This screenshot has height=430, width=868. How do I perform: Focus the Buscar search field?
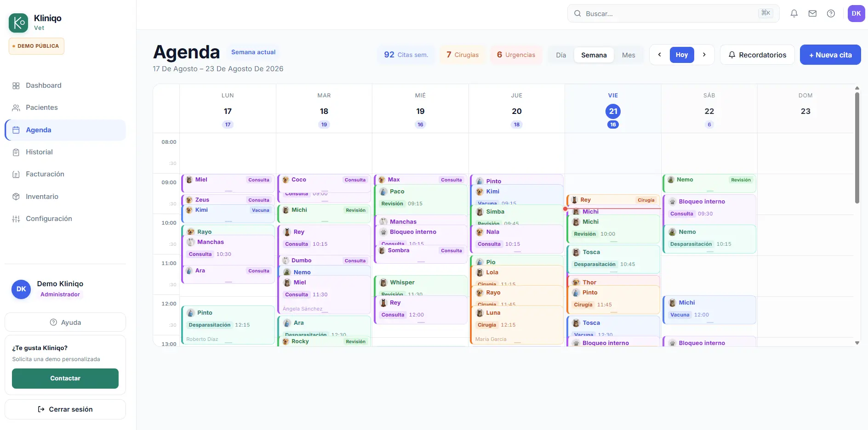coord(673,13)
